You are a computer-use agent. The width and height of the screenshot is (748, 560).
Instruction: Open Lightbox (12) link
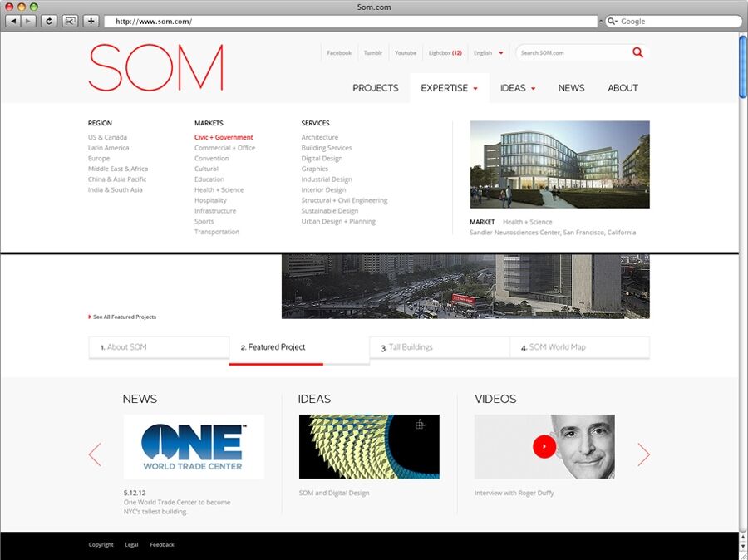pyautogui.click(x=445, y=53)
